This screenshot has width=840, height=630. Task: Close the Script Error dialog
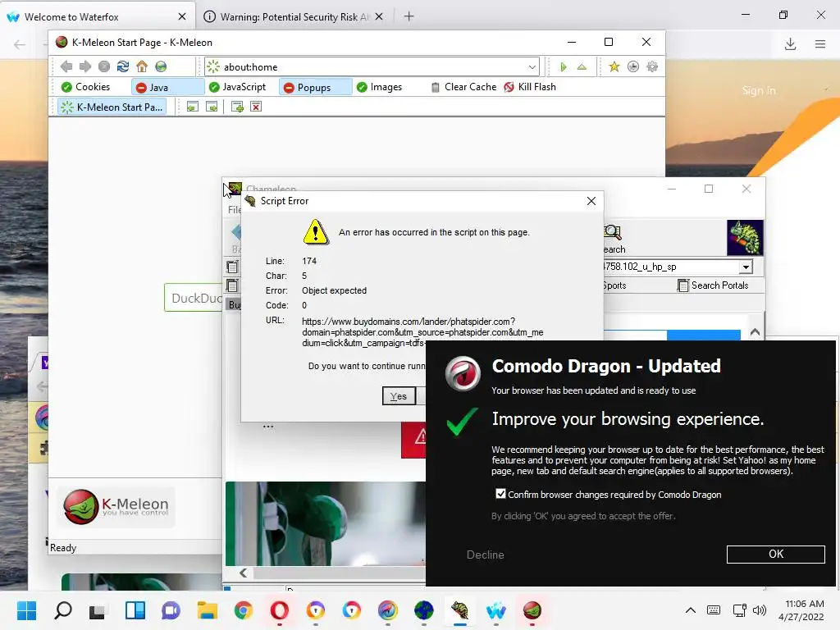(591, 201)
